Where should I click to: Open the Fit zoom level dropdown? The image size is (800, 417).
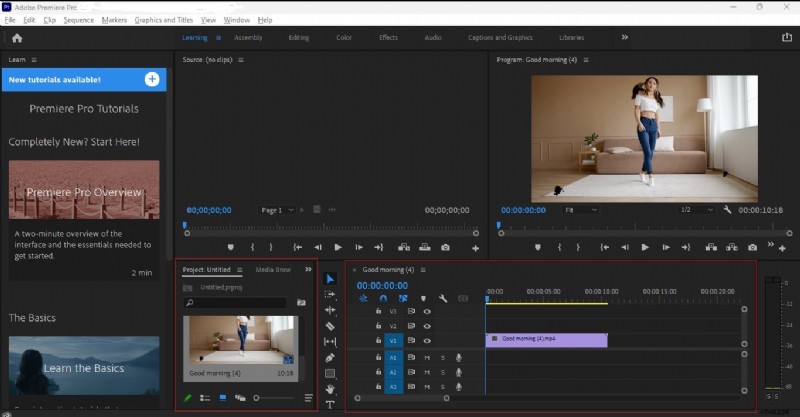pos(580,210)
